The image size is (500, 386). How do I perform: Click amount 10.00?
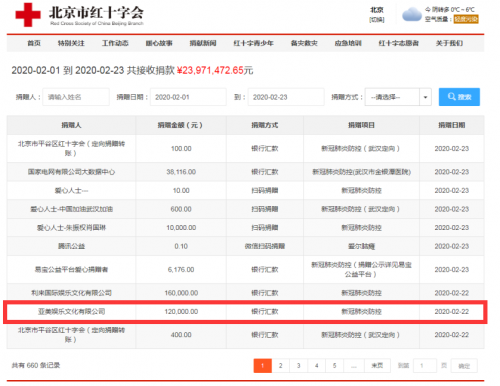(181, 191)
